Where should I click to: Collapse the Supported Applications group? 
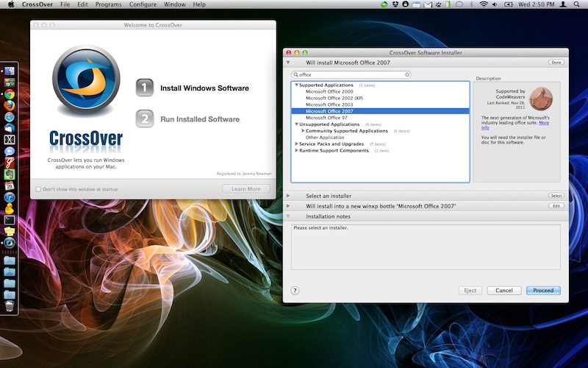point(296,85)
